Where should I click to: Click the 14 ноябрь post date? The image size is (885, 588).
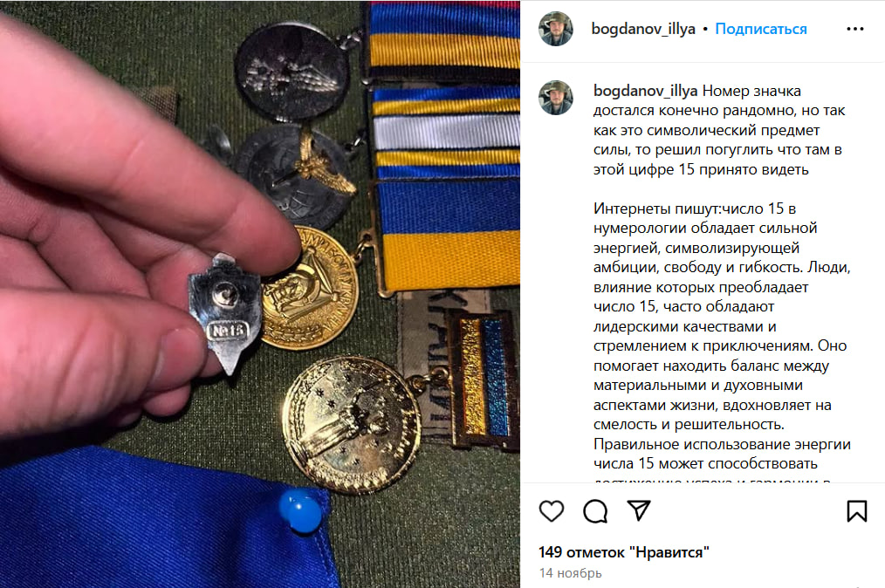click(x=570, y=573)
